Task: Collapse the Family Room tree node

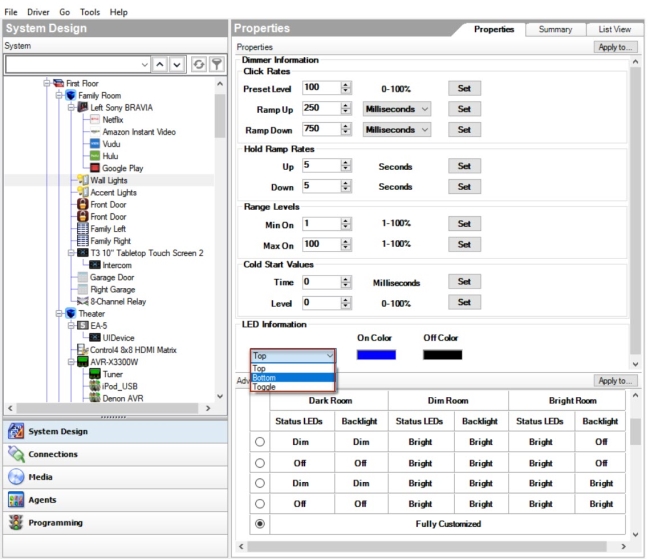Action: tap(59, 95)
